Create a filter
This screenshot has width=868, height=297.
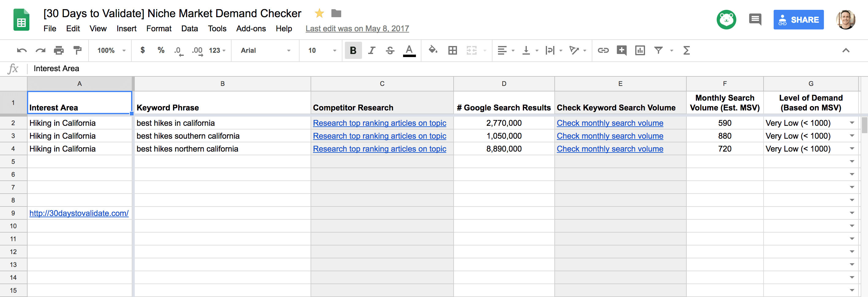tap(659, 50)
